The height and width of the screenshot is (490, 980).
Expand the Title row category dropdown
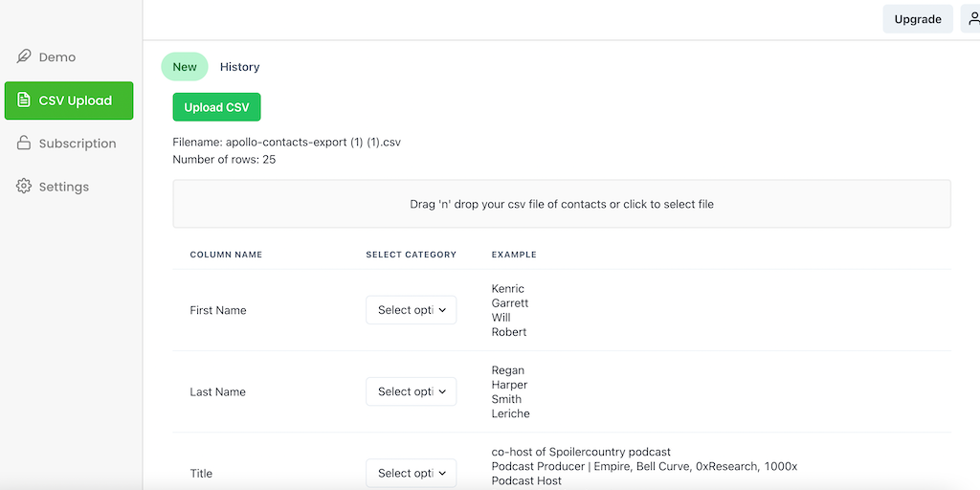(412, 473)
